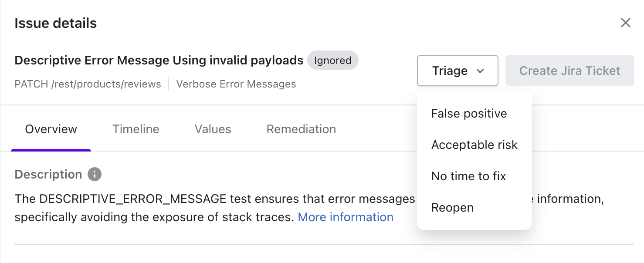The height and width of the screenshot is (263, 644).
Task: Reopen the issue via triage menu
Action: click(452, 208)
